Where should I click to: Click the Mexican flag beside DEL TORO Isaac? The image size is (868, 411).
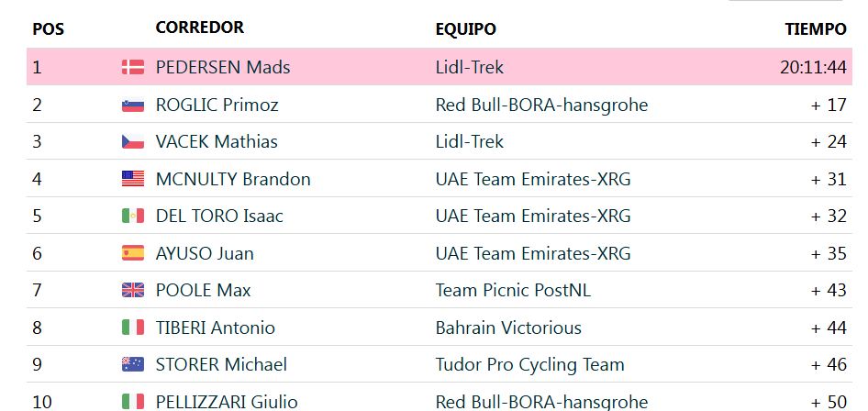pyautogui.click(x=133, y=216)
